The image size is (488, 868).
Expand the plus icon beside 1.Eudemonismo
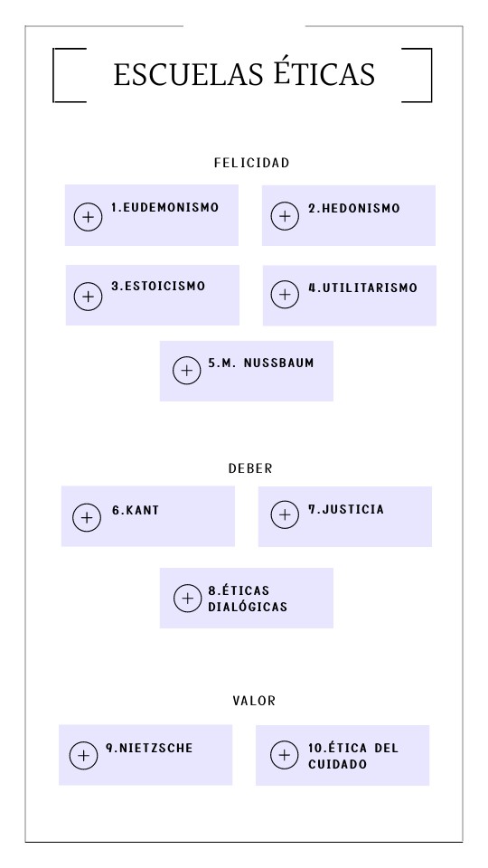(x=88, y=216)
